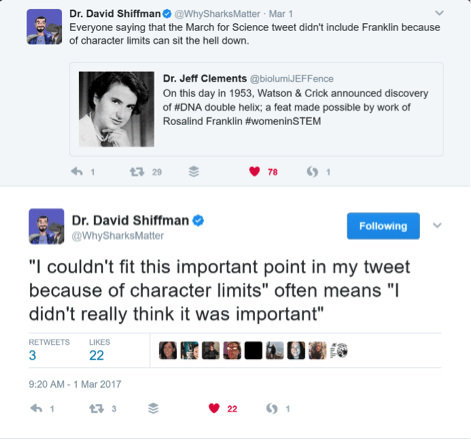The width and height of the screenshot is (471, 440).
Task: Click the 9:20 AM - 1 Mar 2017 timestamp
Action: coord(75,384)
